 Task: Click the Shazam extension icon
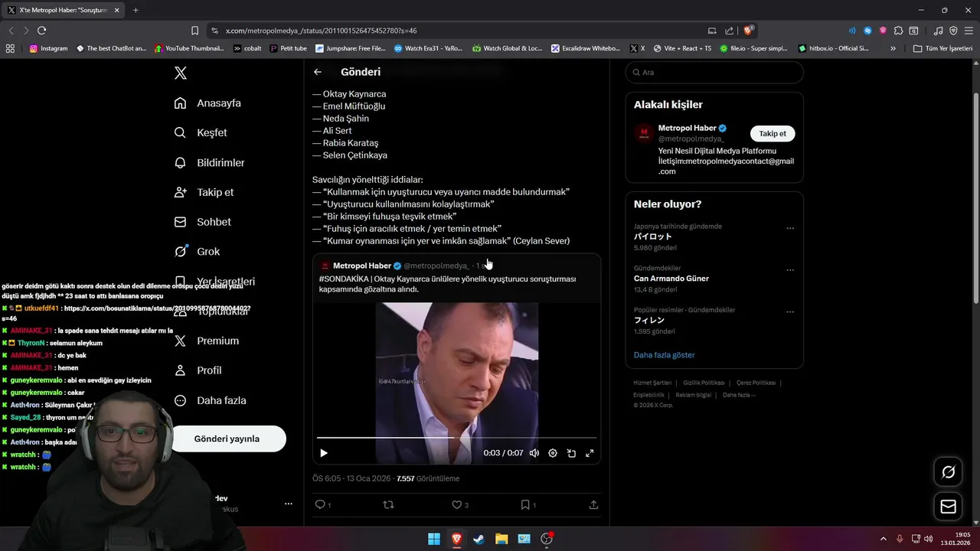(x=867, y=31)
